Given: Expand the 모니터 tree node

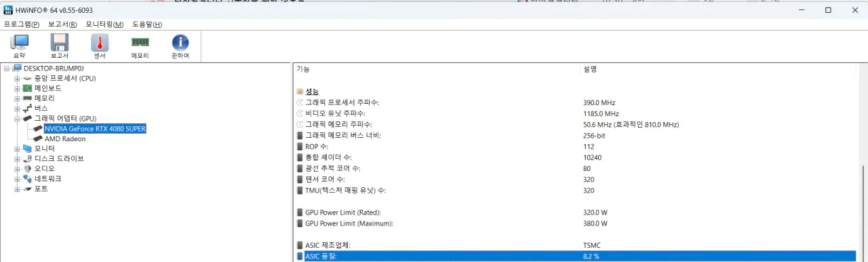Looking at the screenshot, I should click(x=17, y=149).
